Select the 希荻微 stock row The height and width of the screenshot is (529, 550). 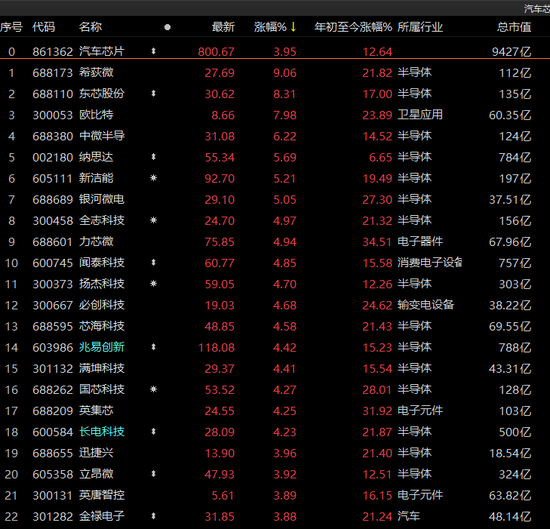click(275, 73)
